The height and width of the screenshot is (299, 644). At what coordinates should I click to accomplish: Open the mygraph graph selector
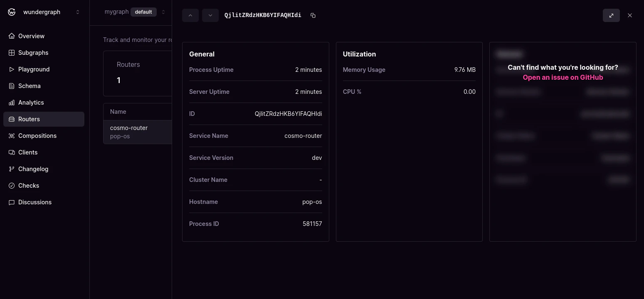coord(163,12)
